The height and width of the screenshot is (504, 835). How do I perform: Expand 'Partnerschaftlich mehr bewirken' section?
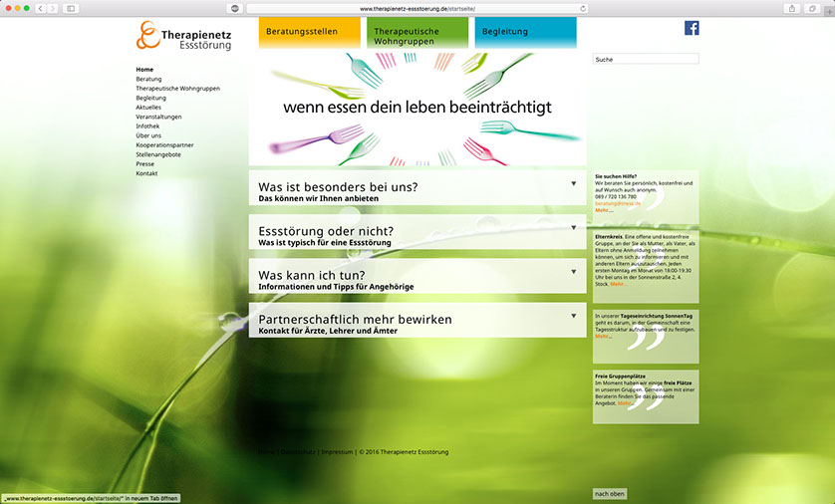point(573,316)
